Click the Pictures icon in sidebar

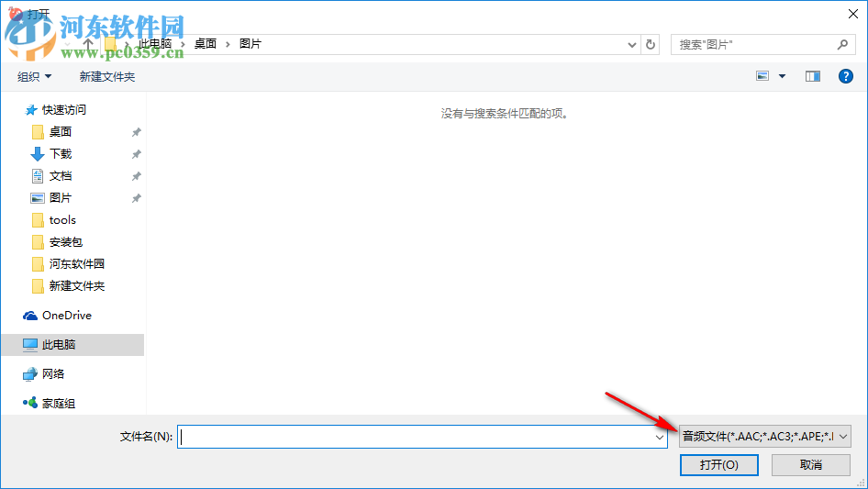pyautogui.click(x=37, y=198)
